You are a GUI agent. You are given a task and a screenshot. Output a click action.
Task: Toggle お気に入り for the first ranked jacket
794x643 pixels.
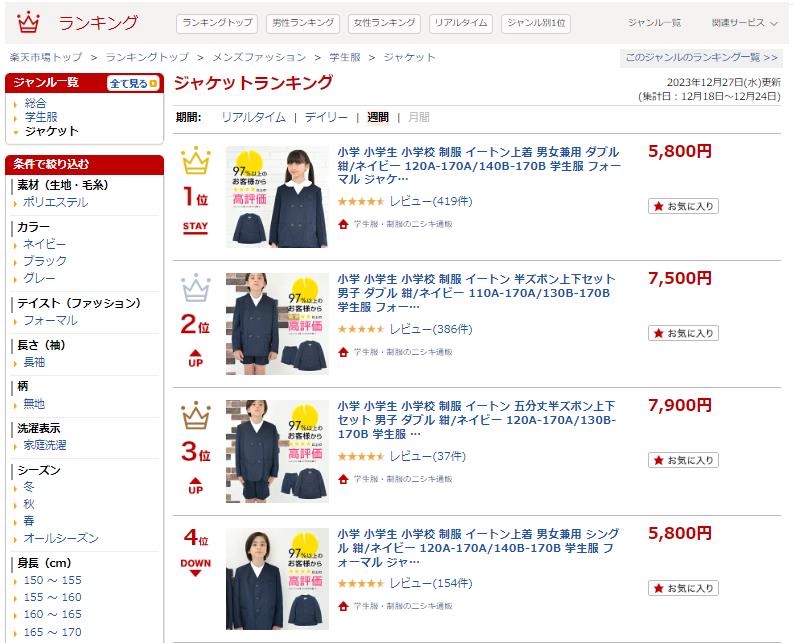click(x=683, y=206)
